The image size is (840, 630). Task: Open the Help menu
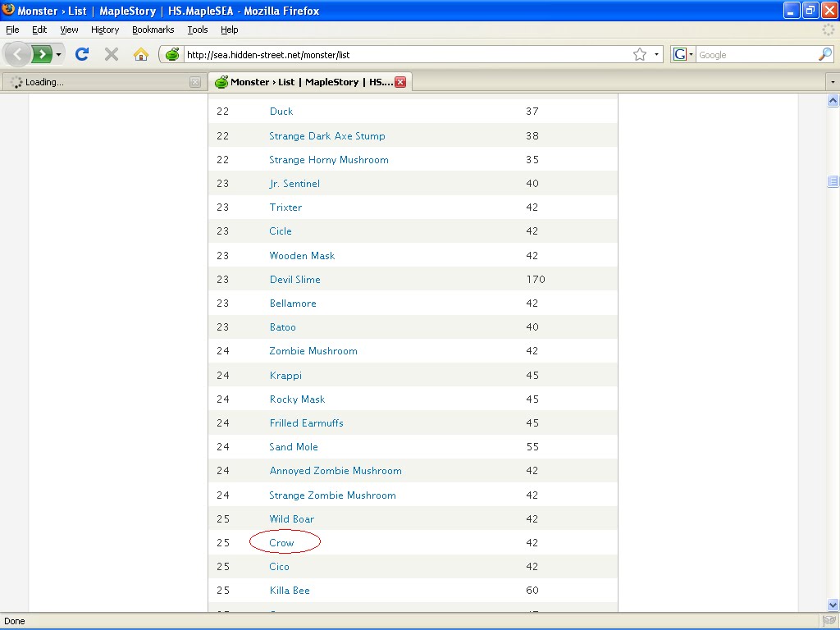[x=230, y=30]
